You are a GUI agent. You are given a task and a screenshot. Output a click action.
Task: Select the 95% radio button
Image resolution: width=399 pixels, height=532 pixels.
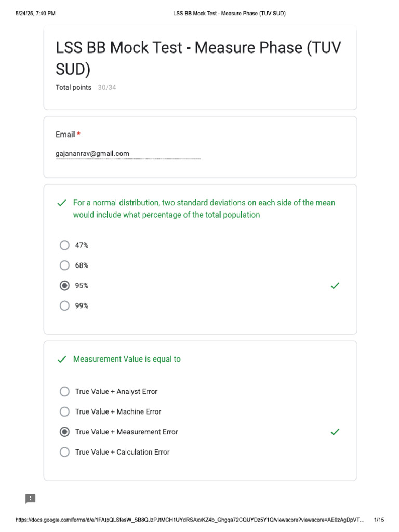click(64, 286)
